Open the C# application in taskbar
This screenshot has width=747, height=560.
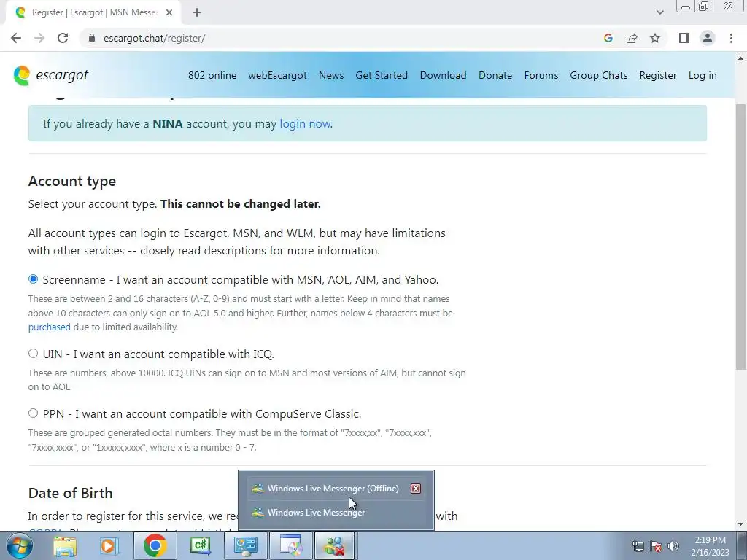[200, 545]
